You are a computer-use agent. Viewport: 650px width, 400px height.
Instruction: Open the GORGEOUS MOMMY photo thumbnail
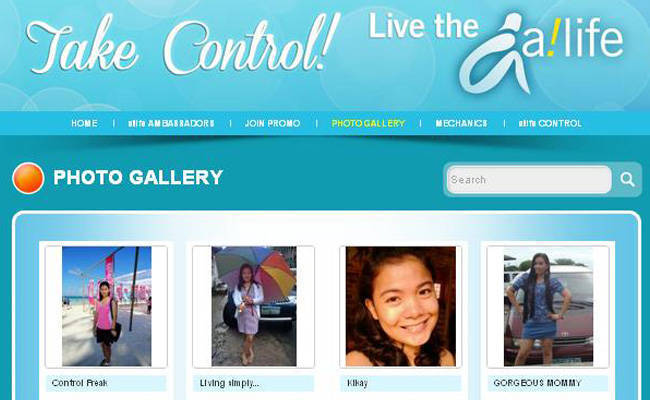click(548, 306)
